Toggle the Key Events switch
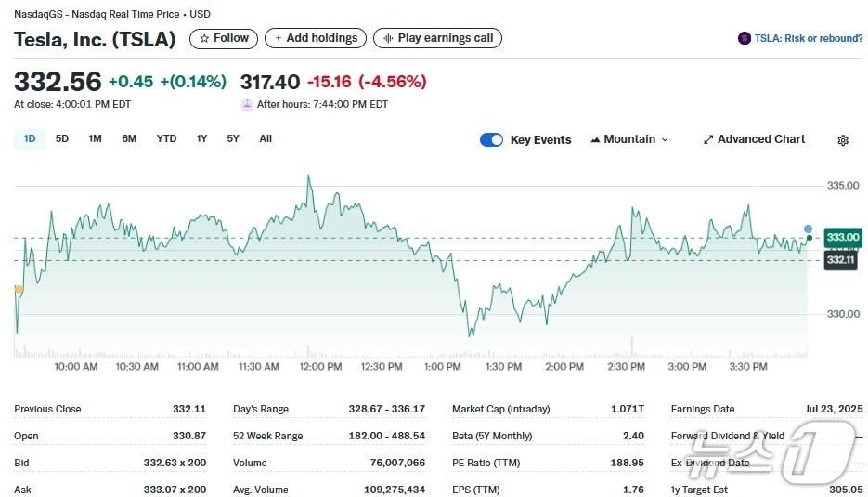 491,139
